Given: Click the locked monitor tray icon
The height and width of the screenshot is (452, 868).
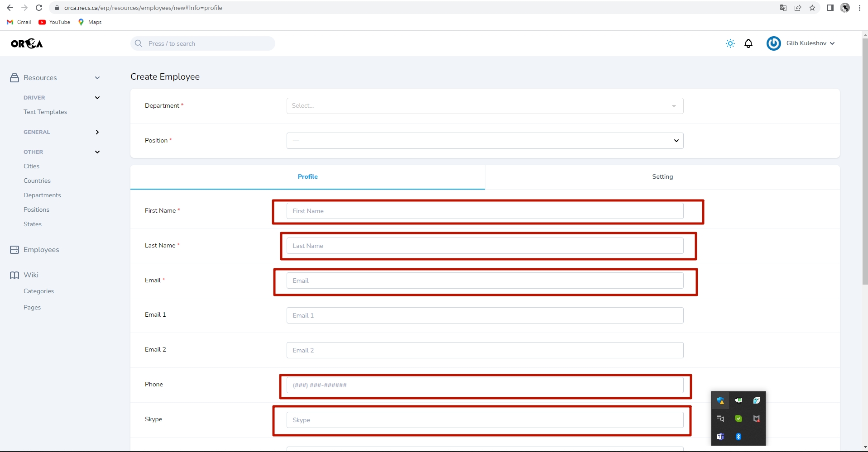Looking at the screenshot, I should [739, 400].
